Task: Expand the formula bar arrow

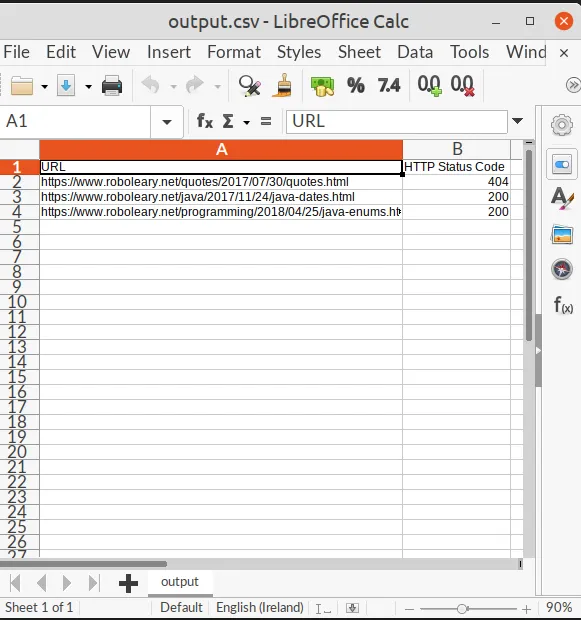Action: coord(517,121)
